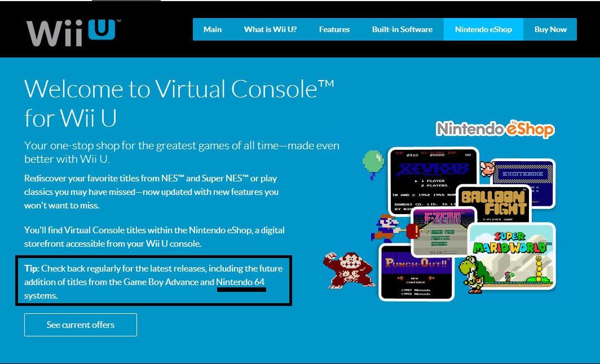Click the See current offers button
This screenshot has width=600, height=364.
click(x=80, y=325)
